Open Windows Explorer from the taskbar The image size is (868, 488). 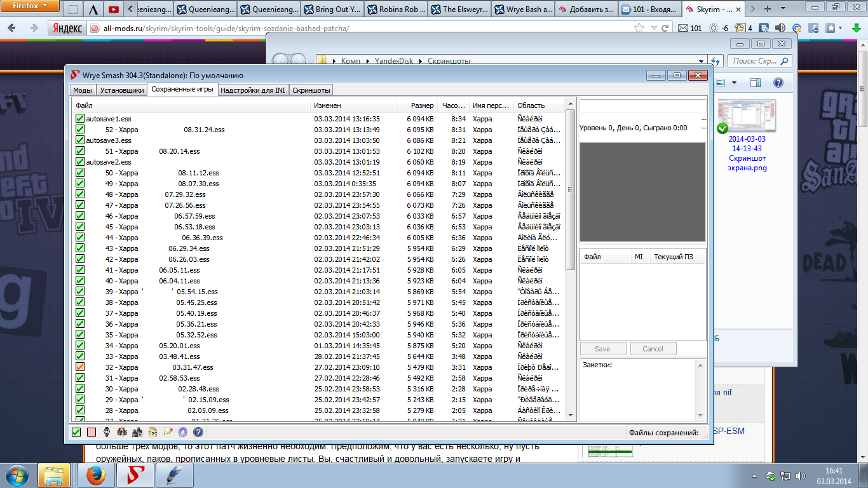(54, 475)
